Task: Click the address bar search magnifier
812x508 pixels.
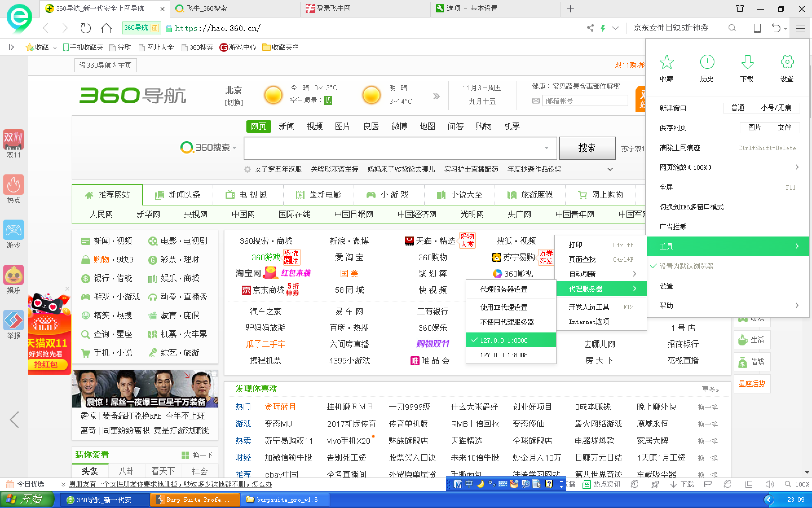Action: (x=732, y=28)
